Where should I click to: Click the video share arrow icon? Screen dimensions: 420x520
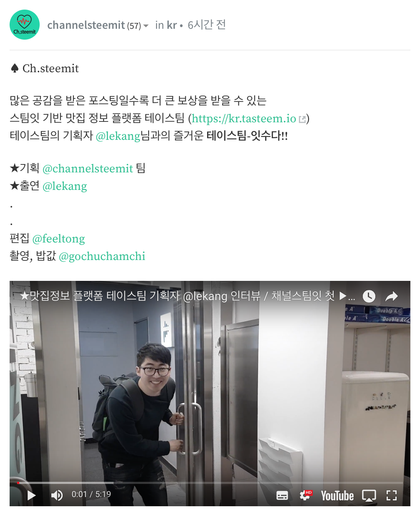tap(392, 296)
